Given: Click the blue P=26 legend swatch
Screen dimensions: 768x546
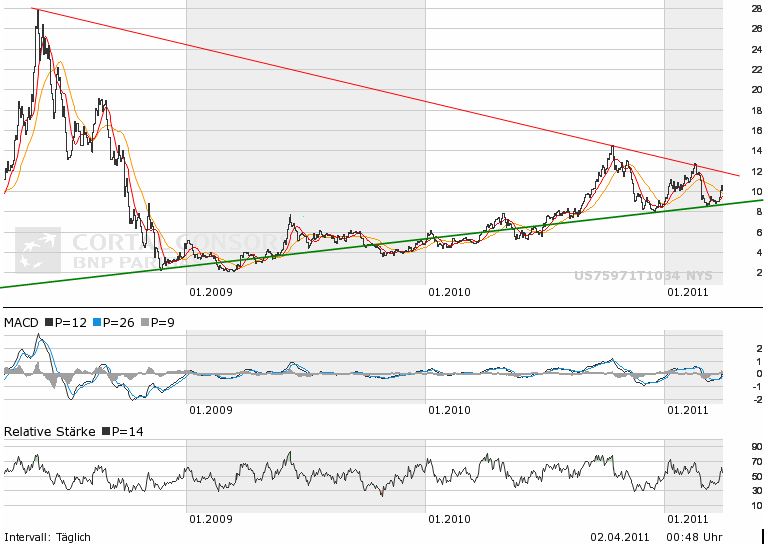Looking at the screenshot, I should (96, 322).
